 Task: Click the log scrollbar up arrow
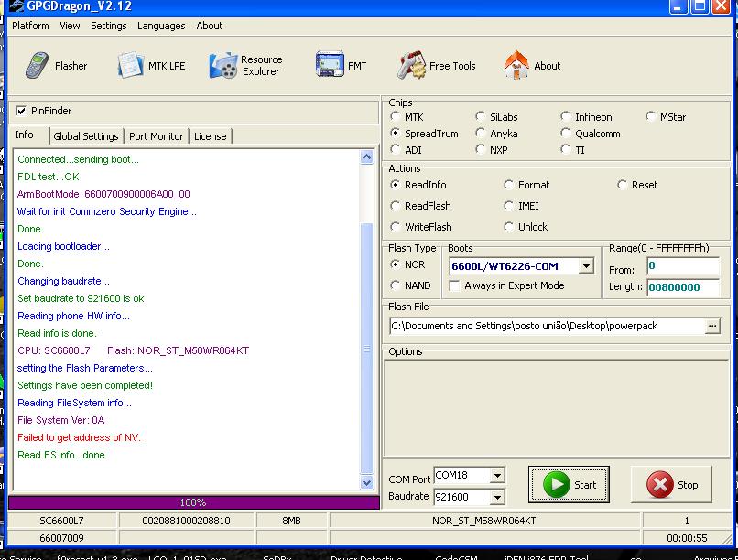(366, 157)
